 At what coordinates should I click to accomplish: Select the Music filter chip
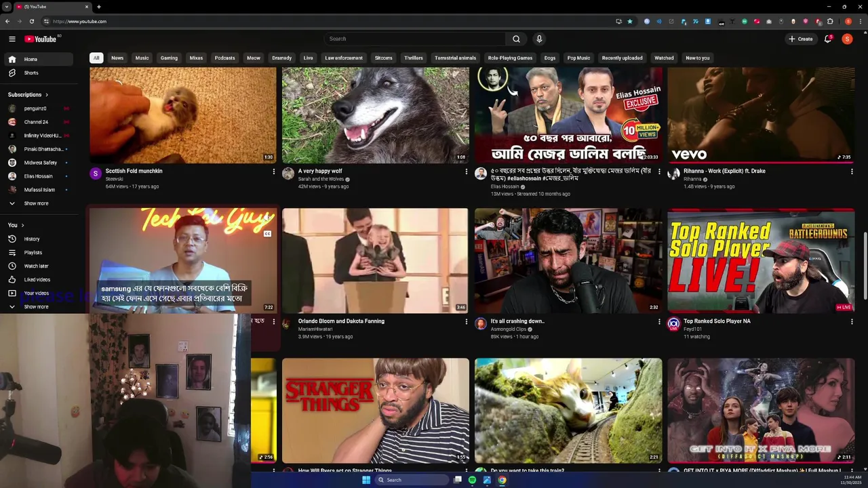[142, 58]
